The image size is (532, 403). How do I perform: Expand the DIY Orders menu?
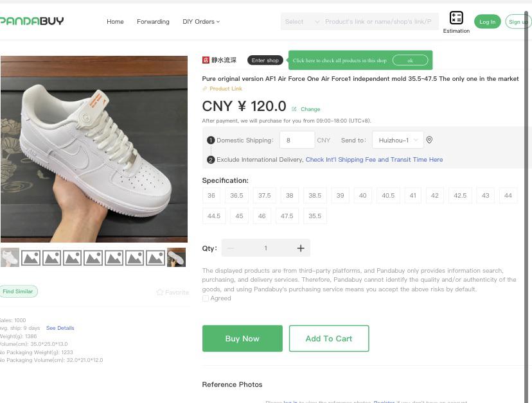point(201,21)
